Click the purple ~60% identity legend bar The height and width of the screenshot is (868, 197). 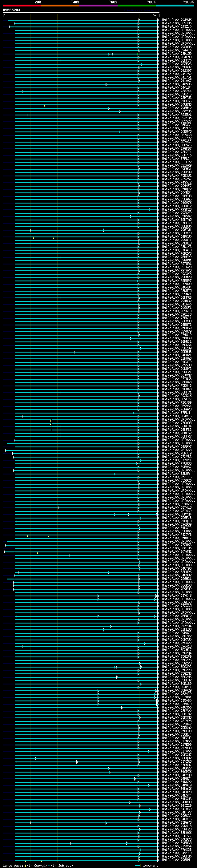point(99,6)
